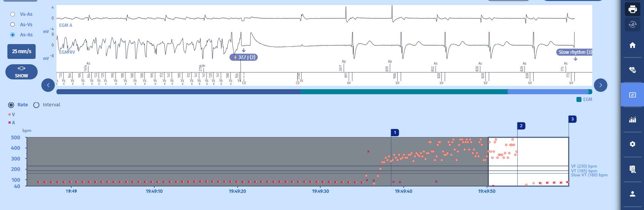644x210 pixels.
Task: Open settings gear in the sidebar
Action: pyautogui.click(x=632, y=144)
